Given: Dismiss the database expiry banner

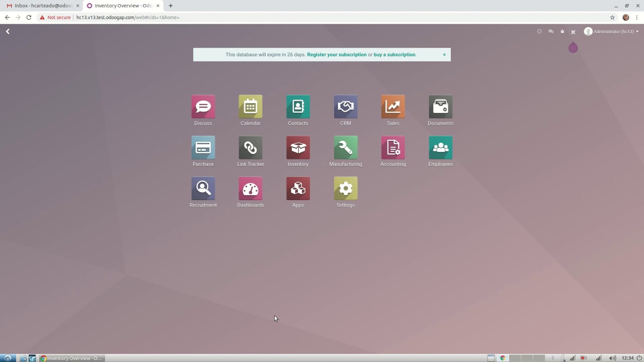Looking at the screenshot, I should [444, 55].
